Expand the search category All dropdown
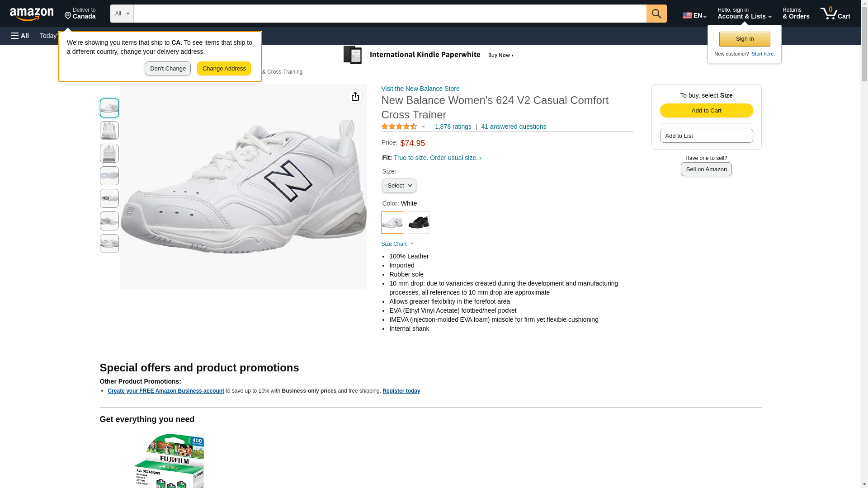The image size is (868, 488). (x=122, y=14)
